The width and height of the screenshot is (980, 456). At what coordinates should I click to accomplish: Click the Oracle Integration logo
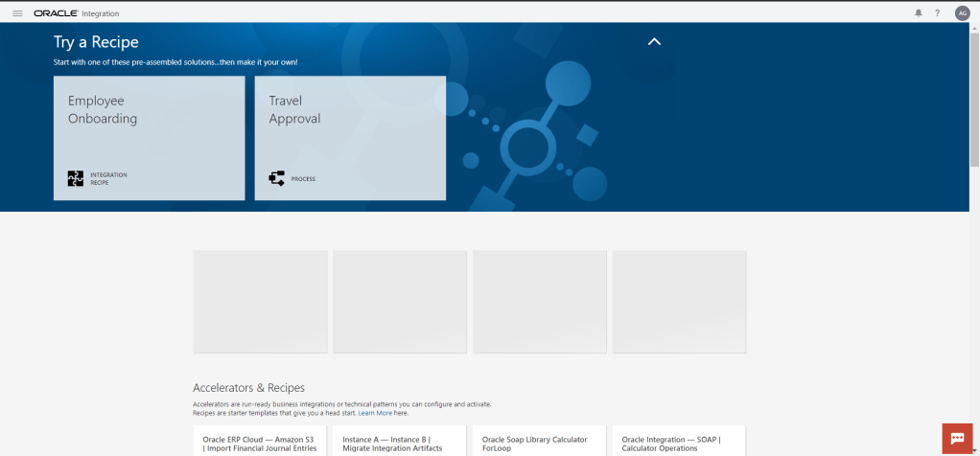coord(77,13)
